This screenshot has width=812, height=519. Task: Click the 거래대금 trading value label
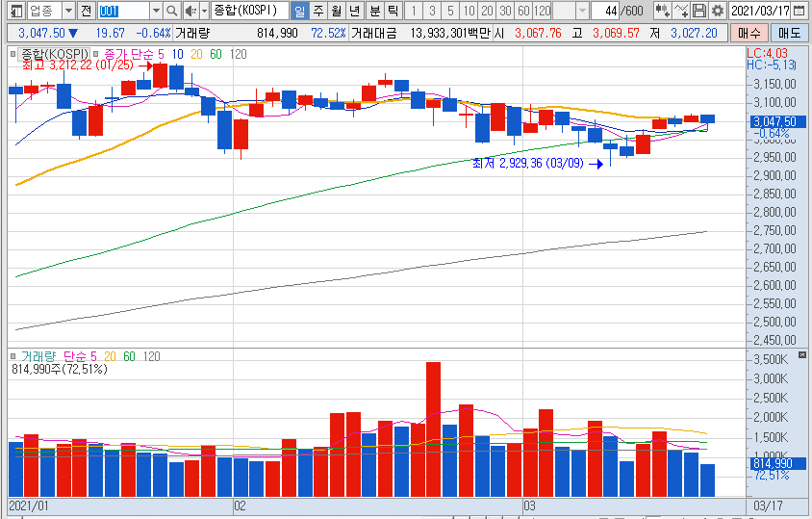coord(374,33)
